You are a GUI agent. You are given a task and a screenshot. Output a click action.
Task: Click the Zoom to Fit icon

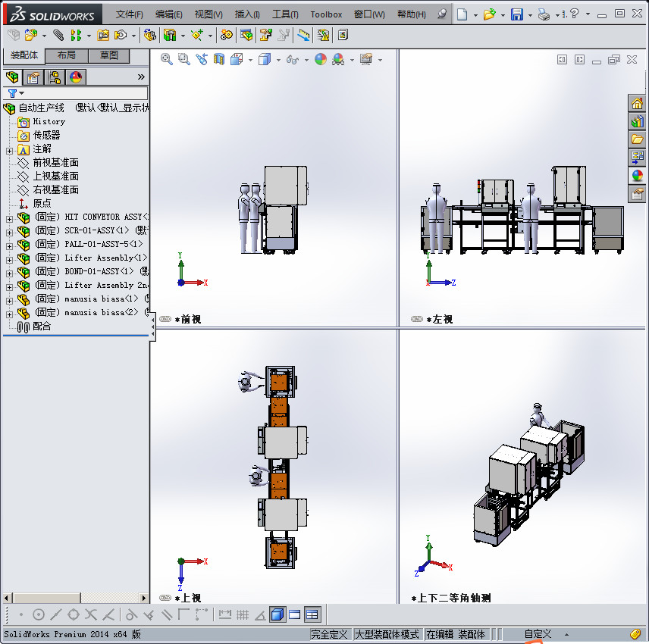click(166, 59)
